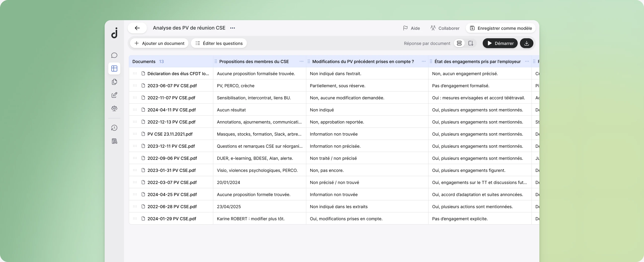This screenshot has height=262, width=644.
Task: Select cell 'Non, pas encore.'
Action: click(367, 170)
